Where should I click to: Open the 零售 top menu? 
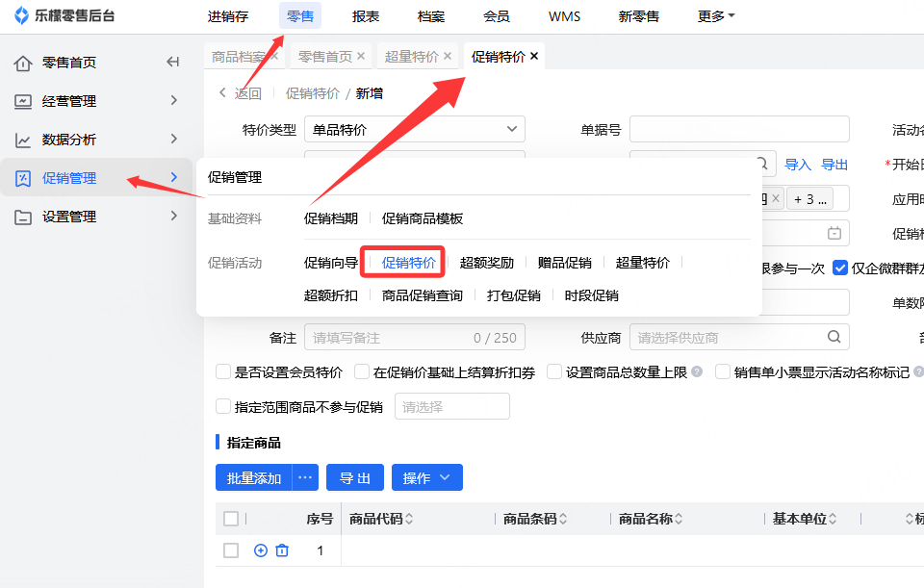(300, 16)
